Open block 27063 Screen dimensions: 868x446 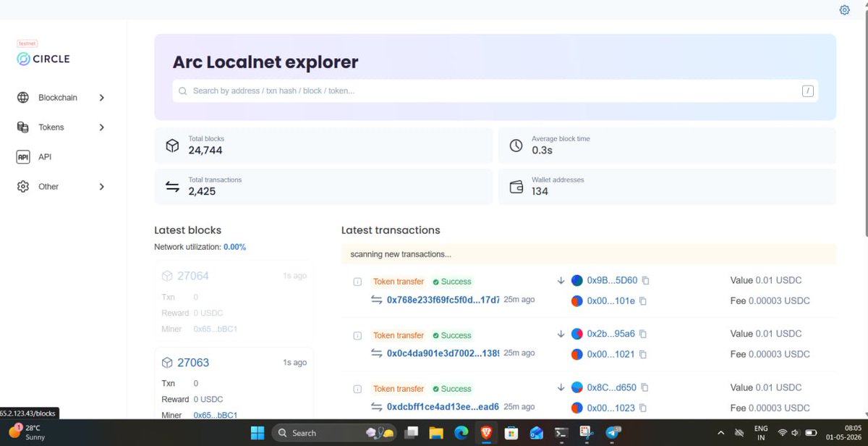193,363
